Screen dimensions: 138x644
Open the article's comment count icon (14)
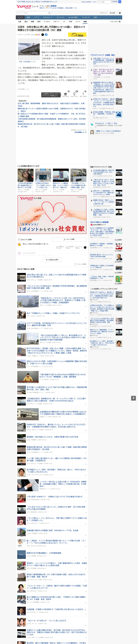(x=33, y=35)
